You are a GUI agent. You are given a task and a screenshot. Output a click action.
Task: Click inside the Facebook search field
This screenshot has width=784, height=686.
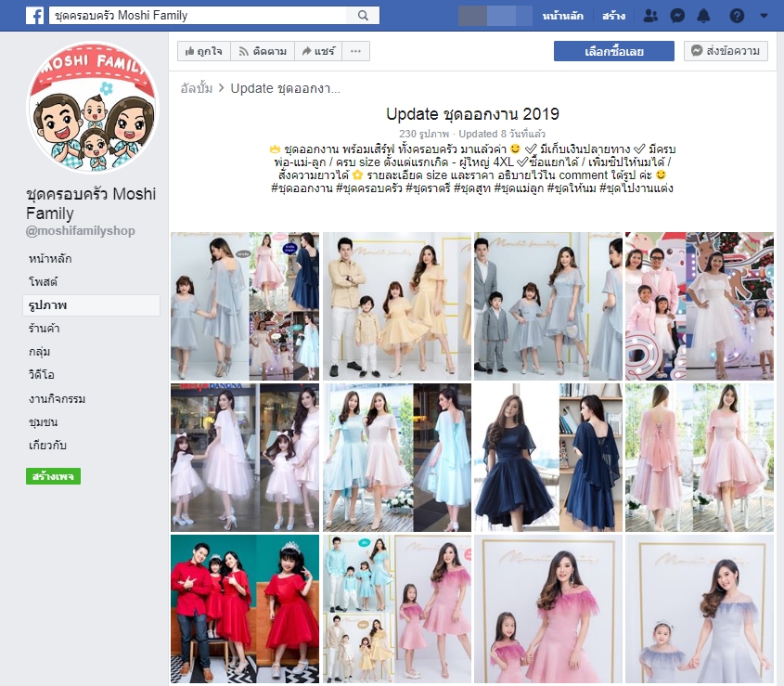tap(198, 16)
